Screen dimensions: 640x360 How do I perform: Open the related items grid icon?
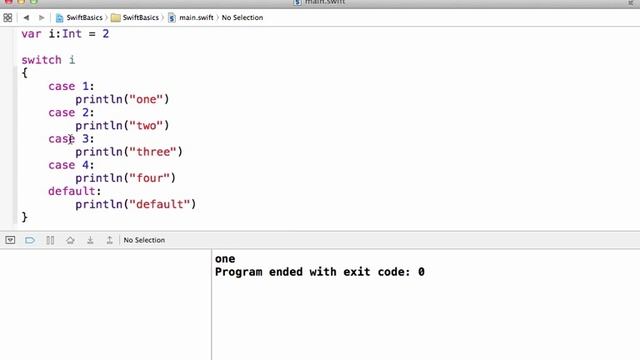(7, 18)
